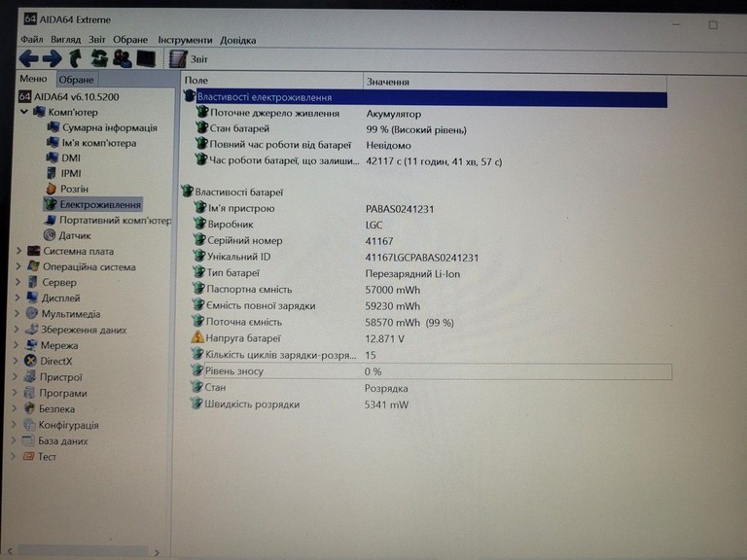Switch to the Меню tab
This screenshot has width=747, height=560.
[33, 79]
